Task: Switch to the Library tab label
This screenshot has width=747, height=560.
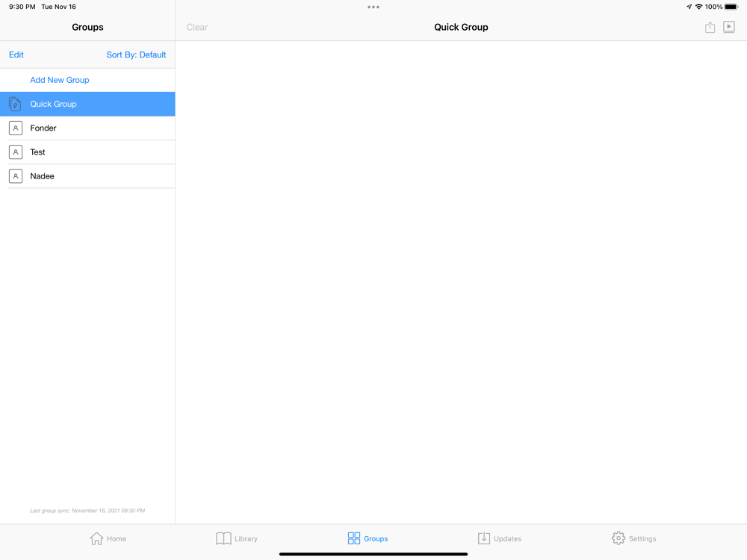Action: 246,539
